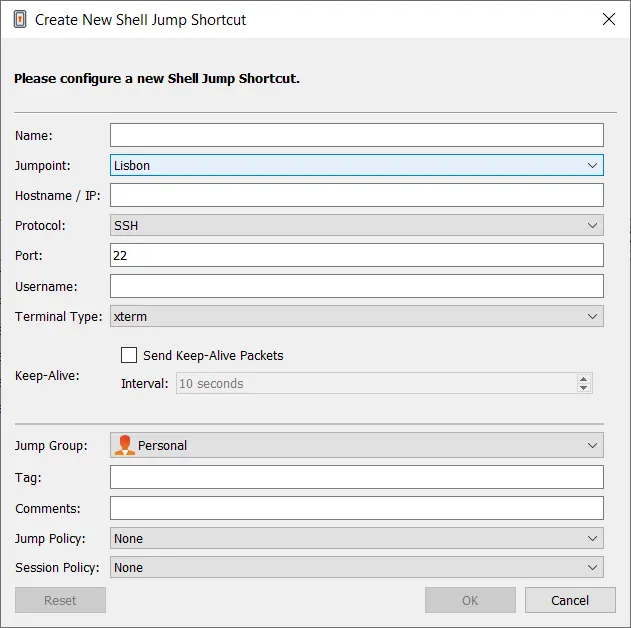Decrease interval with the down spinner arrow
The image size is (631, 628).
pyautogui.click(x=583, y=388)
